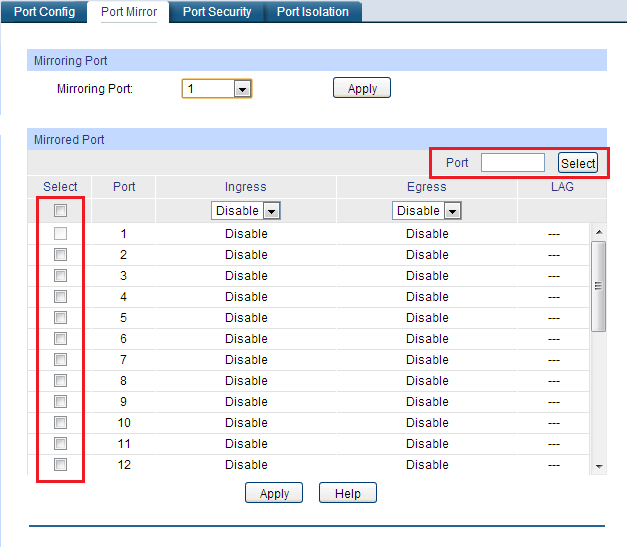The height and width of the screenshot is (547, 627).
Task: Apply the Mirrored Port settings
Action: (274, 493)
